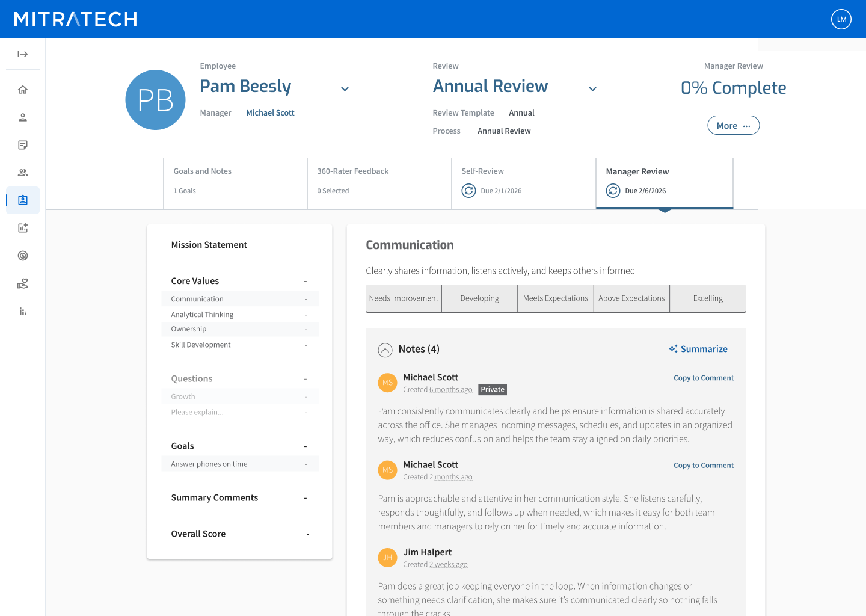Select the Developing rating

479,298
